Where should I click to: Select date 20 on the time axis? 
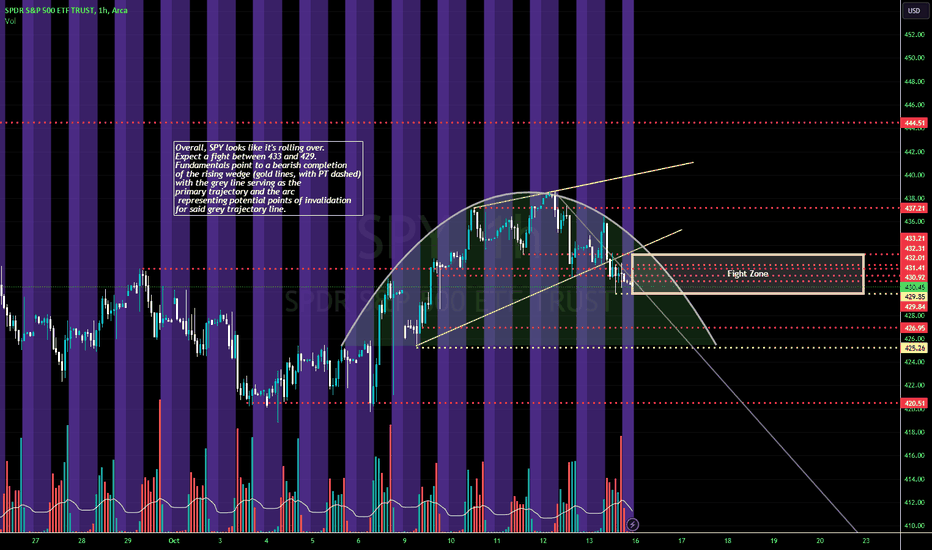pos(820,540)
